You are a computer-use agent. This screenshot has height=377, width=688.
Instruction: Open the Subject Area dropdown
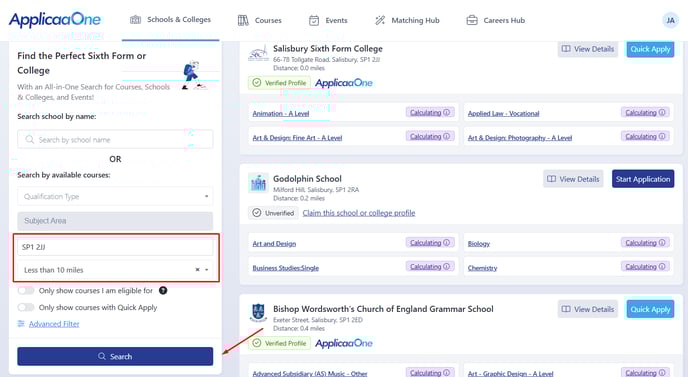click(115, 221)
